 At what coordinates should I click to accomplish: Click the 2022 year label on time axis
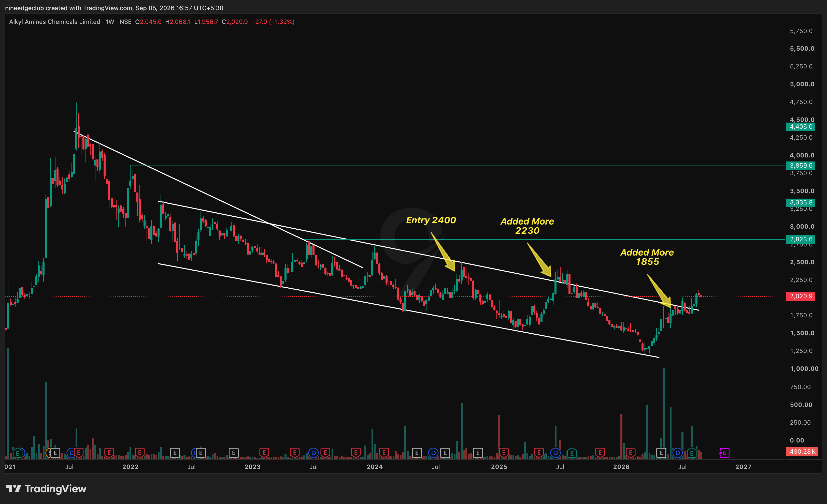[x=130, y=467]
